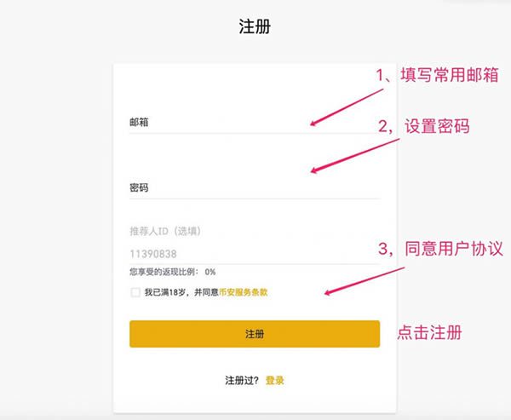Click the 推荐人ID（选填）label
This screenshot has height=420, width=511.
coord(165,231)
